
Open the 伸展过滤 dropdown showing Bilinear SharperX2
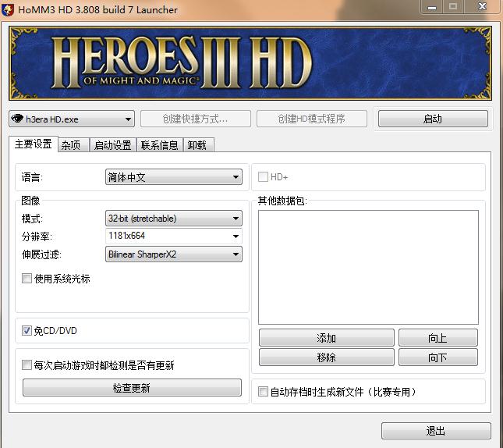tap(174, 254)
